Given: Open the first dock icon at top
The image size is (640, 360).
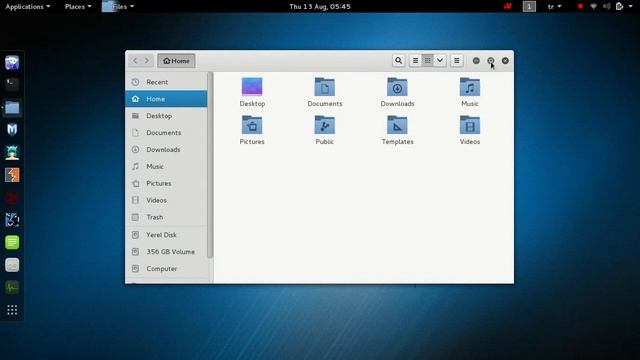Looking at the screenshot, I should 12,62.
